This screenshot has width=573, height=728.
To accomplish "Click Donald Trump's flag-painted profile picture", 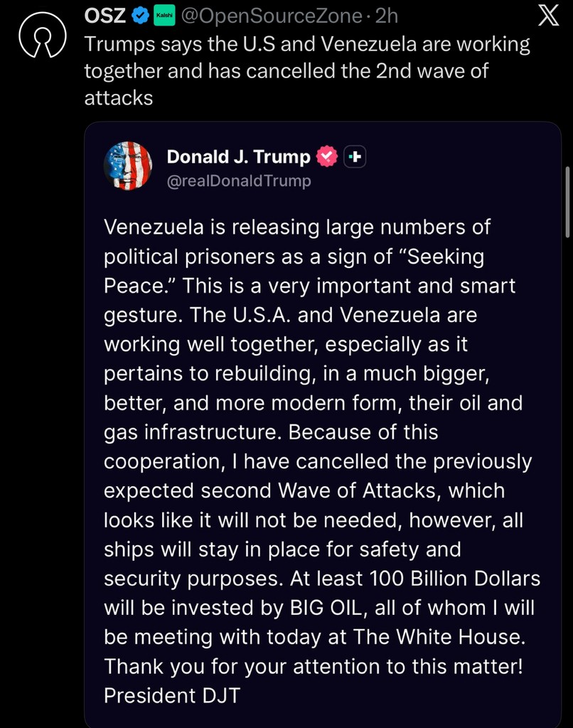I will click(128, 166).
